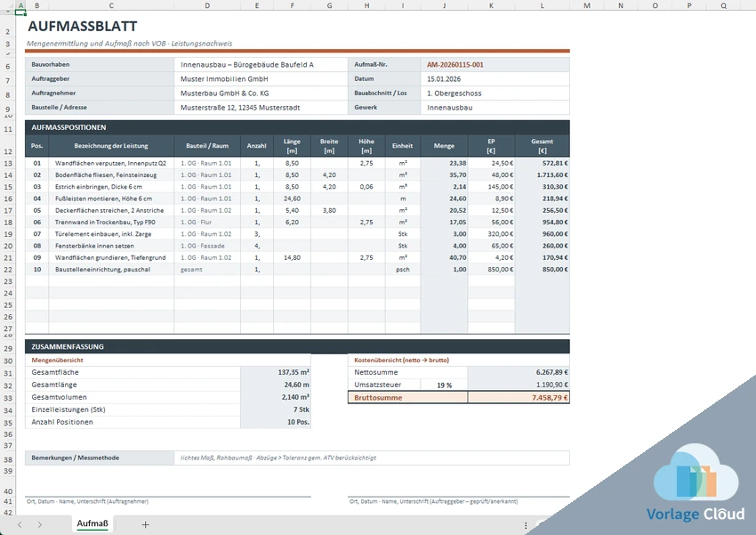Select Nettosumme value 6.267,89 €
Image resolution: width=756 pixels, height=535 pixels.
pyautogui.click(x=519, y=372)
